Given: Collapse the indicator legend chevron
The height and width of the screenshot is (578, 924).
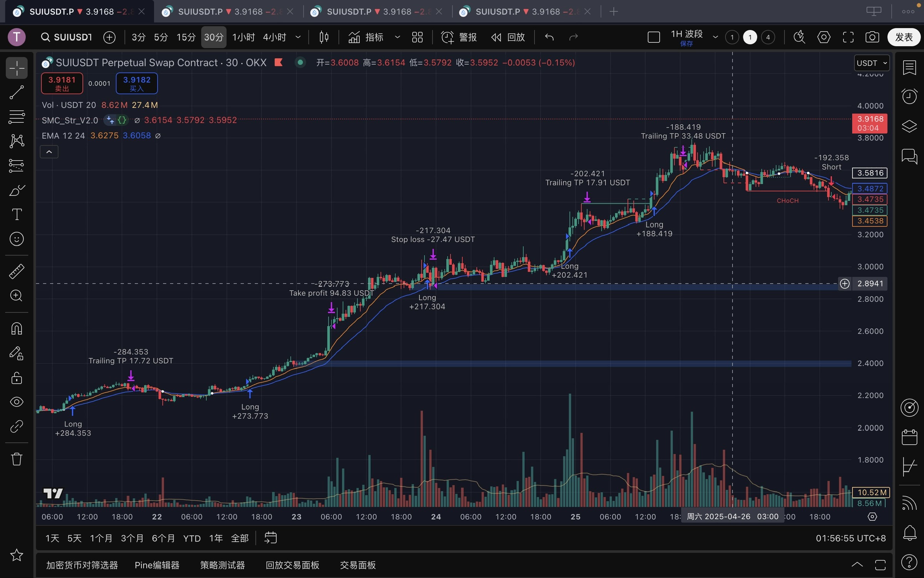Looking at the screenshot, I should click(49, 152).
